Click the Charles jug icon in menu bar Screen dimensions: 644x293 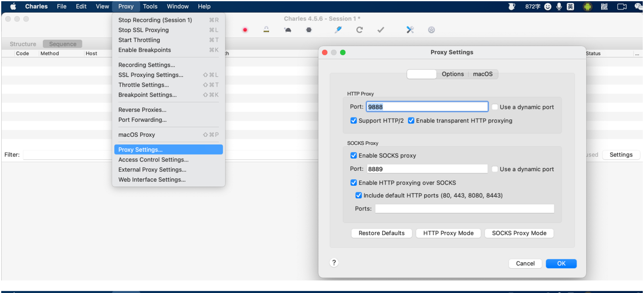[512, 6]
